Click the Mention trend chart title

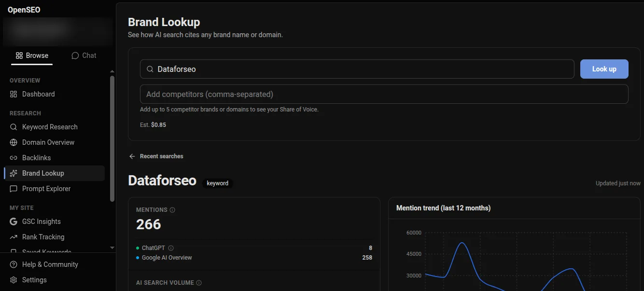pos(443,208)
